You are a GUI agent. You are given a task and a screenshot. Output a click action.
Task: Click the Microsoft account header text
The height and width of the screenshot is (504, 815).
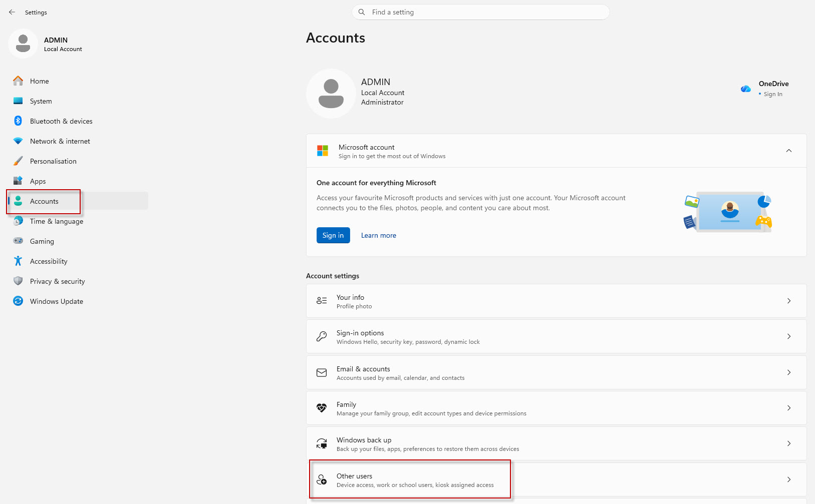click(367, 147)
